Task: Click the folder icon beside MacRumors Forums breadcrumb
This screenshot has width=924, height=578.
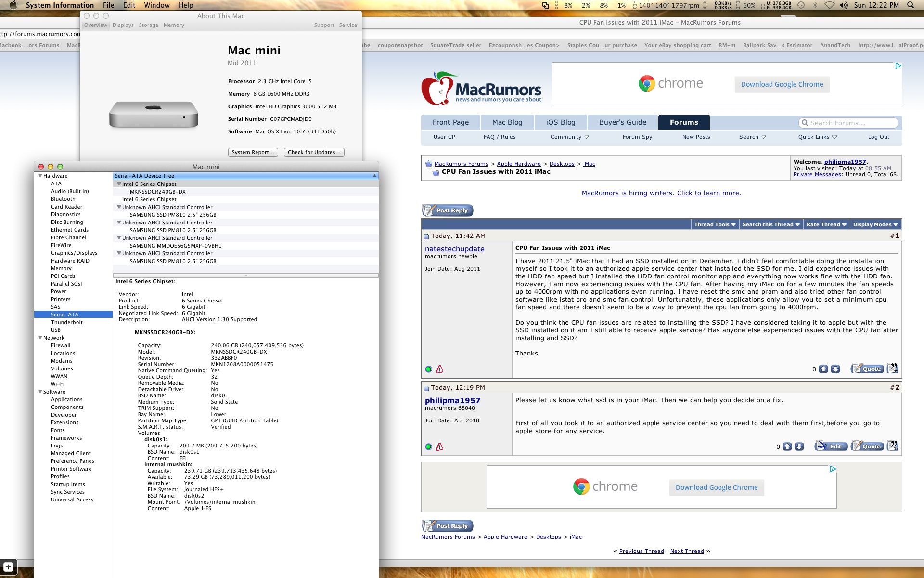Action: (429, 164)
